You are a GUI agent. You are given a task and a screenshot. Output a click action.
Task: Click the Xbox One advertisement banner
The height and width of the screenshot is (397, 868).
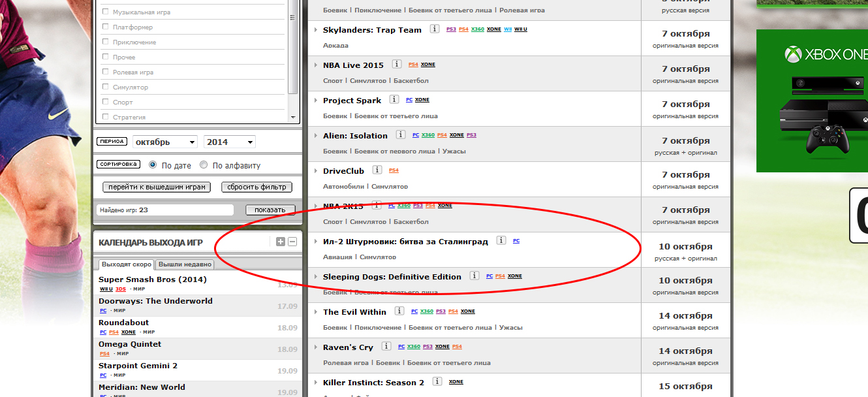tap(812, 101)
